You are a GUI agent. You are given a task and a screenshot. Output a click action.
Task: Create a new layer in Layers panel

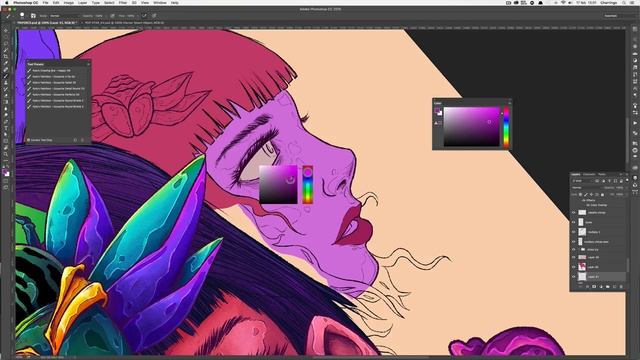(x=614, y=287)
